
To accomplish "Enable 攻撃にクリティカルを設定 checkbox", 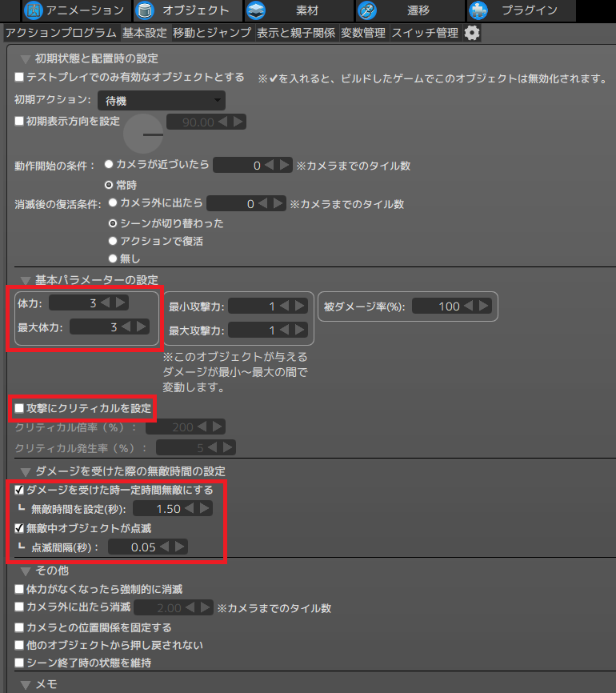I will (x=19, y=408).
